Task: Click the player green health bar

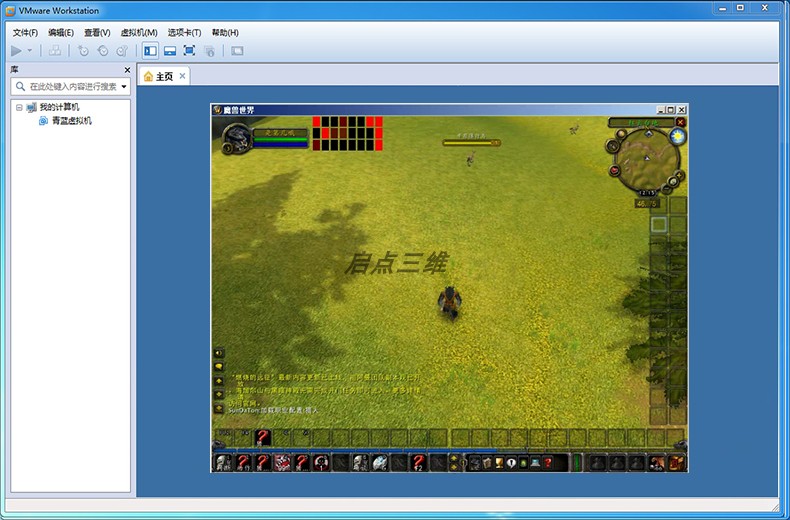Action: tap(280, 139)
